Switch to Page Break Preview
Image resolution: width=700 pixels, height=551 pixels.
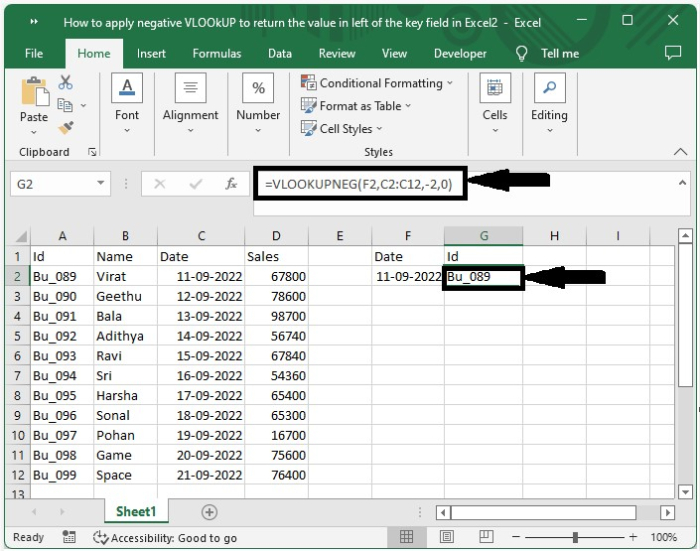[487, 537]
